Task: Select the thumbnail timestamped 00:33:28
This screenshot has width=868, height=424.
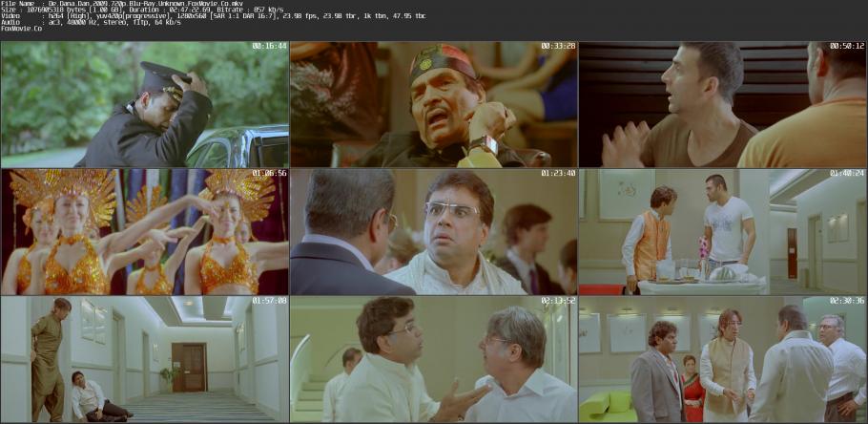Action: (433, 104)
